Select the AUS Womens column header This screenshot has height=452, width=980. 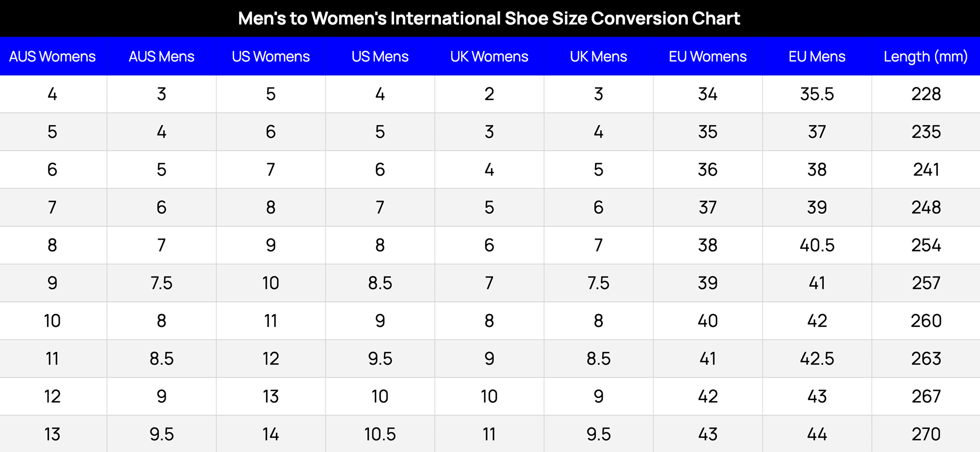coord(52,56)
